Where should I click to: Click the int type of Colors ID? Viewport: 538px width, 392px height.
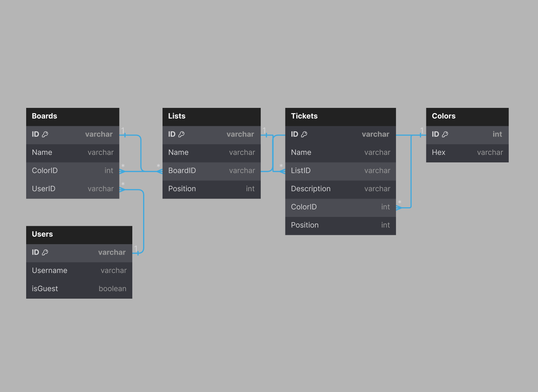click(497, 134)
